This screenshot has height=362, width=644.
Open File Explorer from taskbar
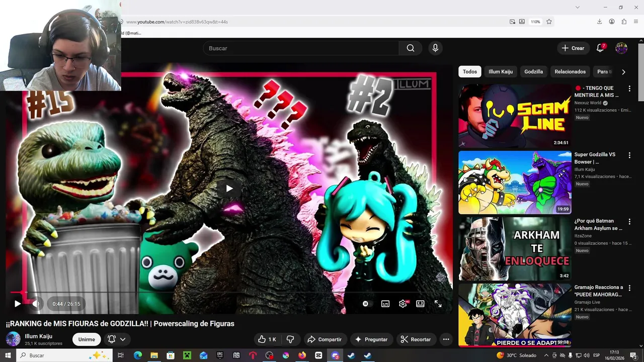coord(154,355)
